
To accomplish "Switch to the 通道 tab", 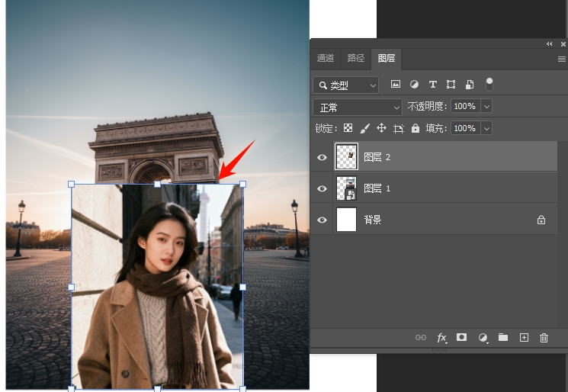I will pyautogui.click(x=326, y=58).
